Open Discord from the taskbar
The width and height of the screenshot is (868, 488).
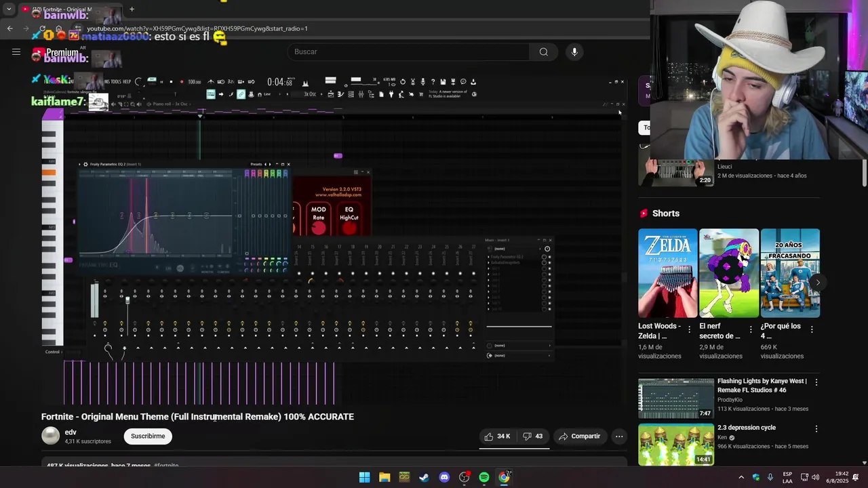tap(444, 477)
